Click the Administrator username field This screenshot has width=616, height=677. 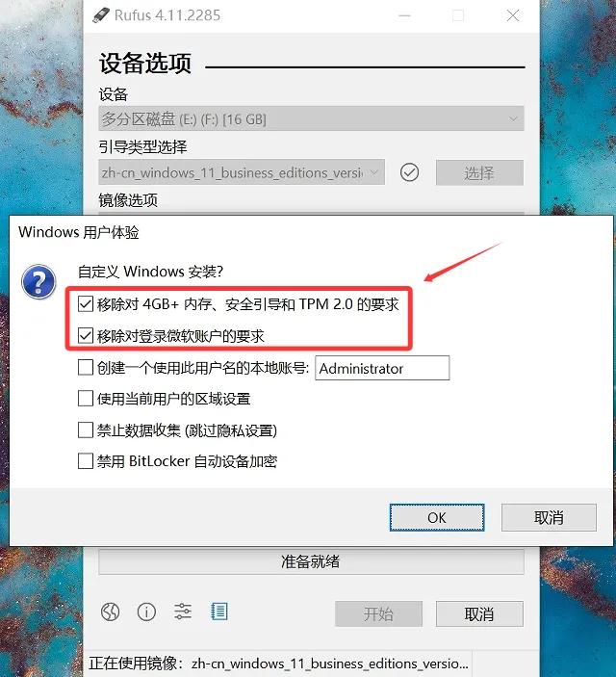382,368
